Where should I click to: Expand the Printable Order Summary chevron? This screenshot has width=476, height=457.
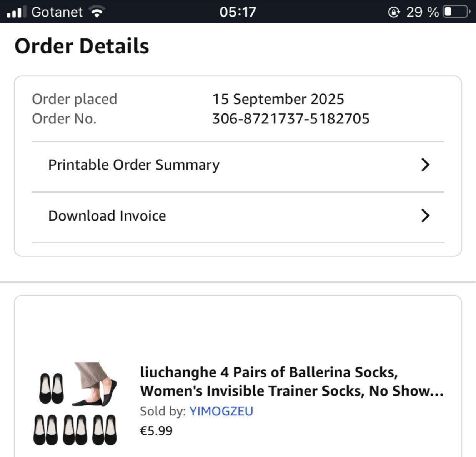pos(425,165)
